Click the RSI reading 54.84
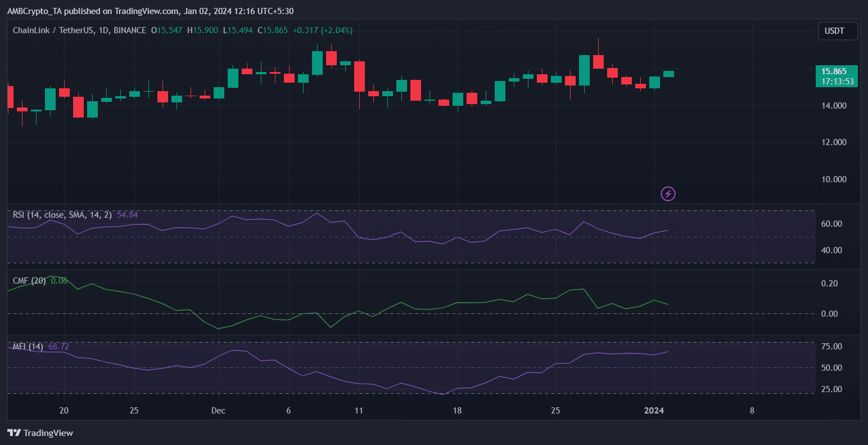Screen dimensions: 868x445 [127, 215]
